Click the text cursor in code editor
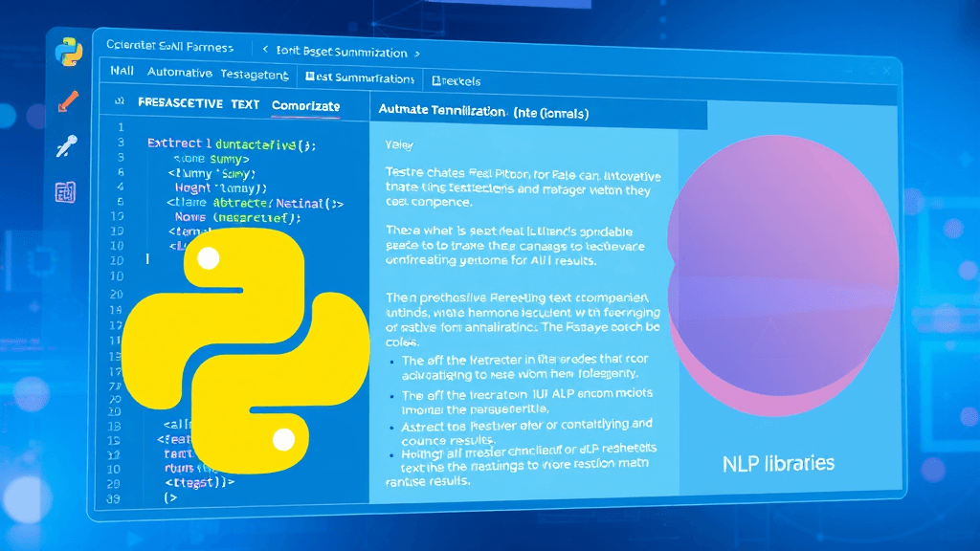980x551 pixels. (x=147, y=258)
